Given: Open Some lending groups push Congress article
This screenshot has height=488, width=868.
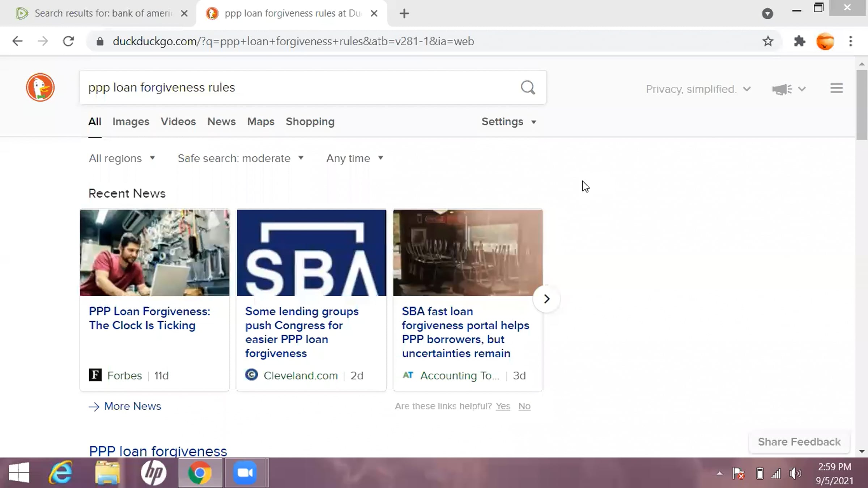Looking at the screenshot, I should coord(302,332).
